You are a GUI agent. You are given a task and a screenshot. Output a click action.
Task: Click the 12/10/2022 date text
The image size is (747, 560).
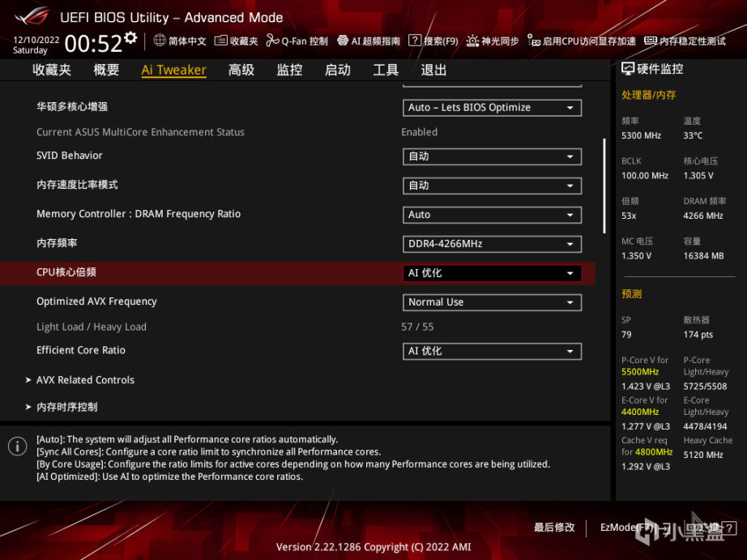36,40
